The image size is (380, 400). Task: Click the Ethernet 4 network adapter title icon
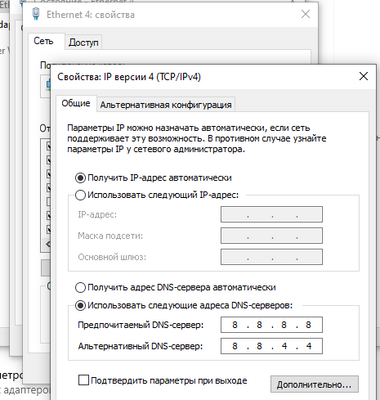pyautogui.click(x=35, y=14)
